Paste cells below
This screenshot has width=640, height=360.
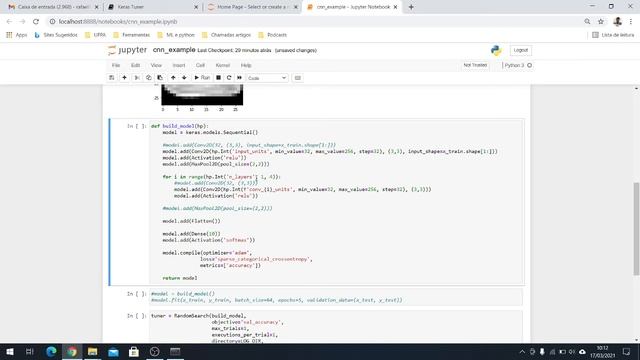pyautogui.click(x=160, y=78)
